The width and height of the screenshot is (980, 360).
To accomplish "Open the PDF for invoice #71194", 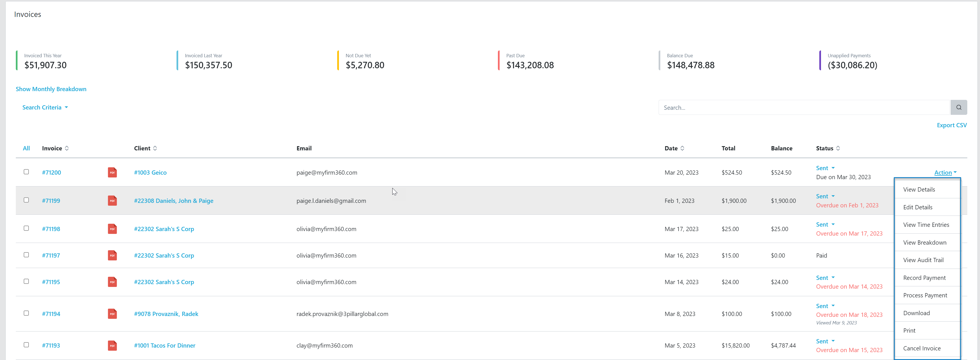I will point(112,314).
